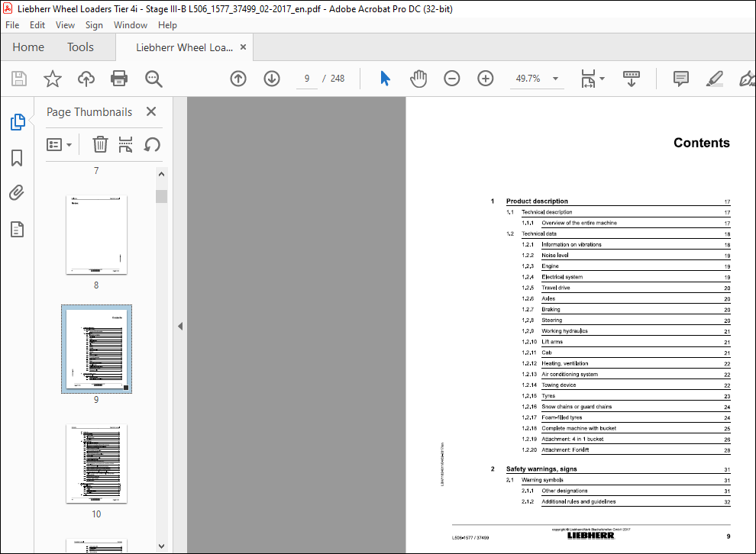The width and height of the screenshot is (756, 554).
Task: Open the View menu
Action: [x=65, y=25]
